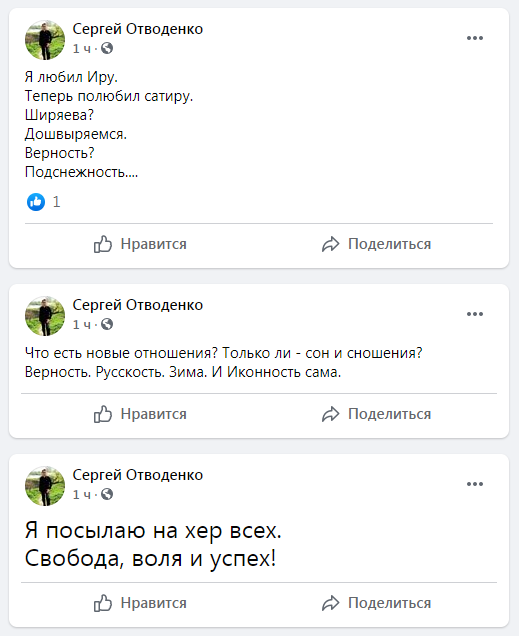Open Сергей Отводенко's avatar on the third post
The image size is (519, 636).
tap(45, 486)
